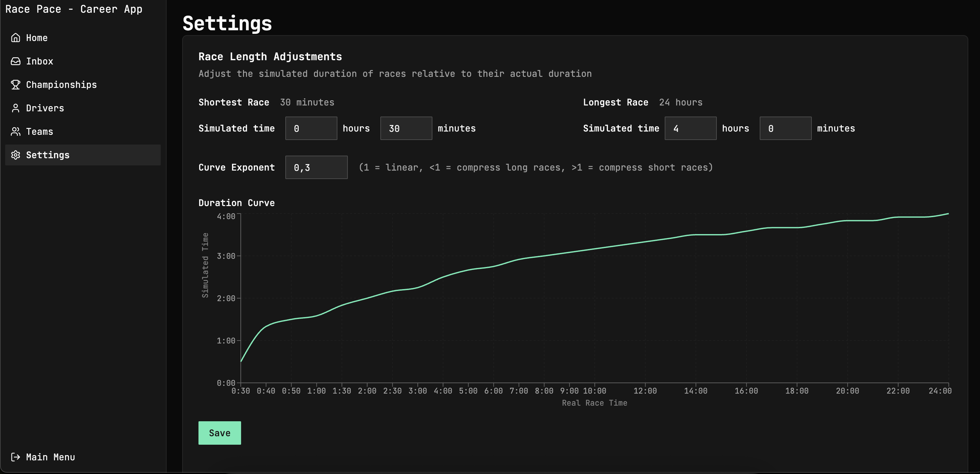Click the Settings gear icon

coord(16,155)
